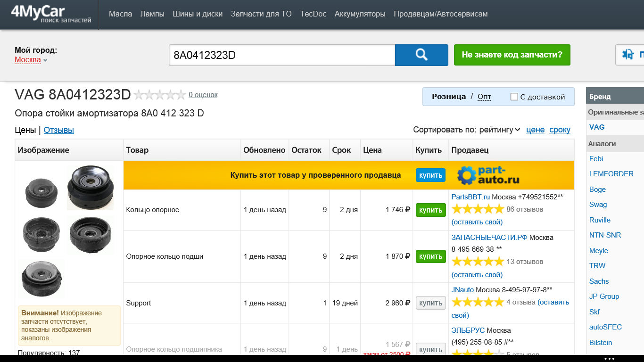Open 'Продавцам/Автосервисам' menu item
Viewport: 644px width, 362px height.
pyautogui.click(x=441, y=14)
